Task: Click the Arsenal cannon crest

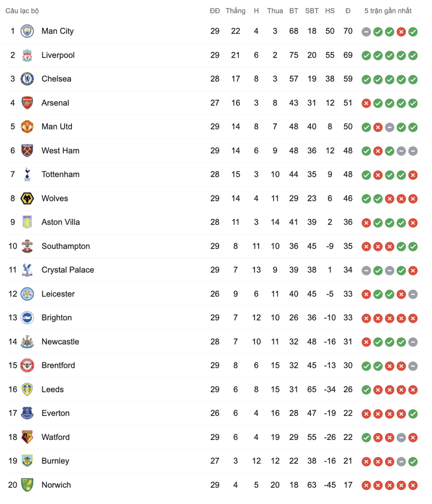Action: [x=27, y=103]
